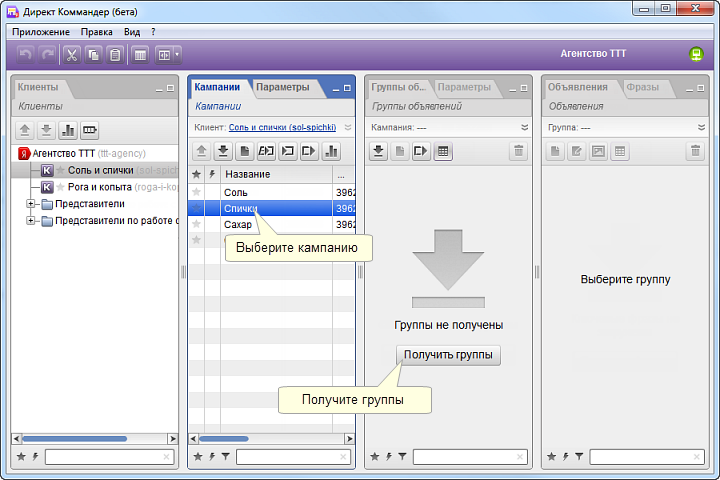Click the Copy toolbar icon
Viewport: 720px width, 480px height.
point(93,55)
